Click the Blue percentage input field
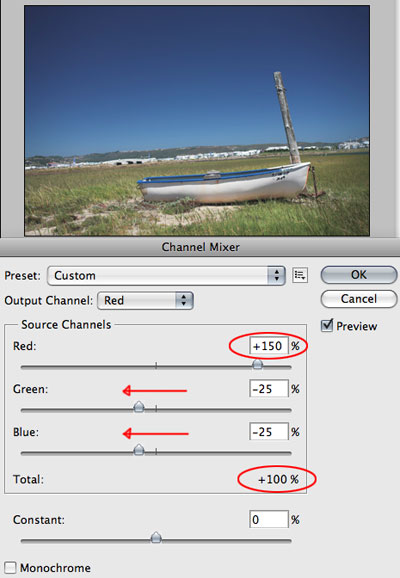This screenshot has width=400, height=578. (269, 431)
